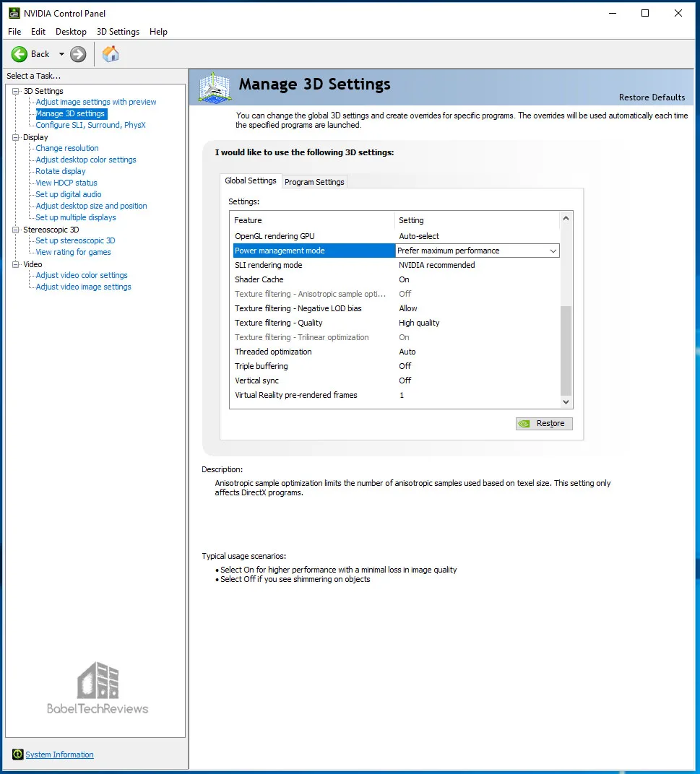The height and width of the screenshot is (774, 700).
Task: Open Adjust video color settings
Action: click(82, 275)
